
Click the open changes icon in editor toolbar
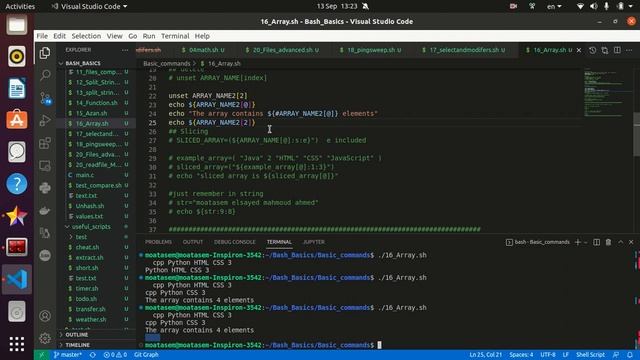[x=604, y=50]
